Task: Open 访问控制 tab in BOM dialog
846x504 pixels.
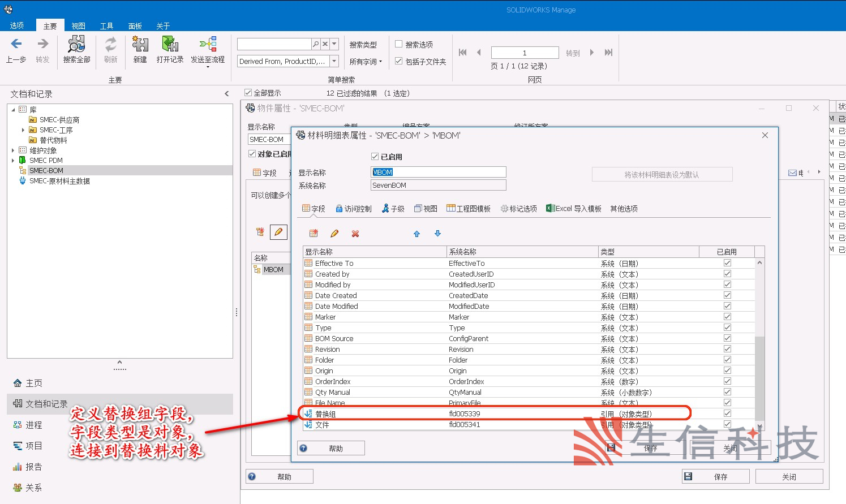Action: 354,209
